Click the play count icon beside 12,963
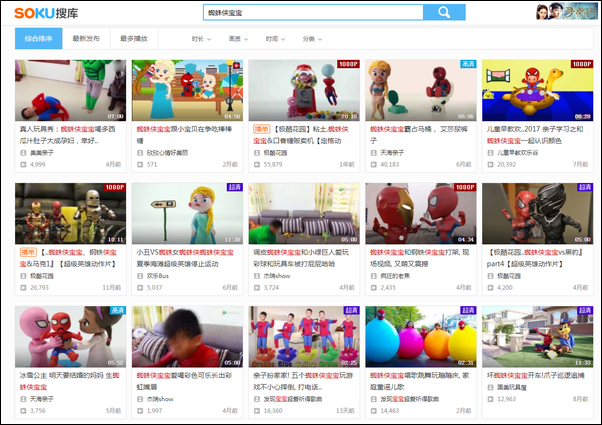This screenshot has width=602, height=425. click(x=490, y=399)
